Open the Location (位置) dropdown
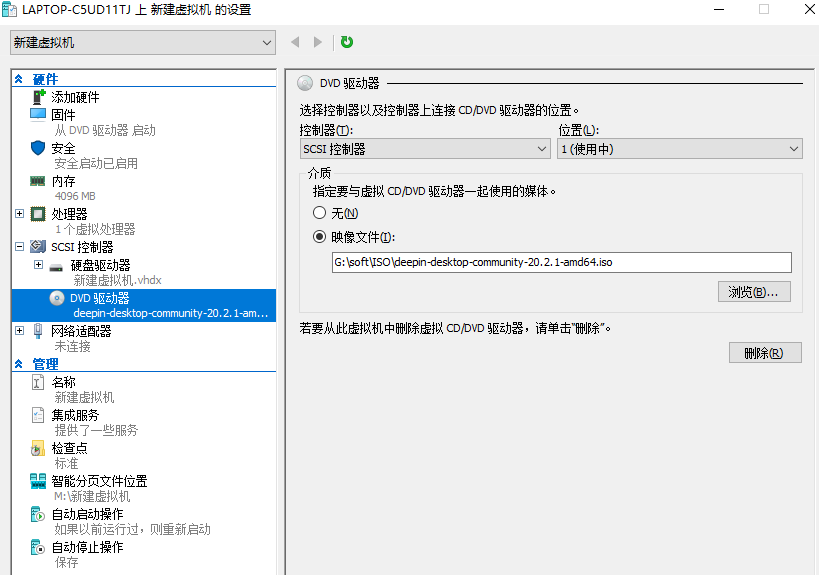This screenshot has width=819, height=575. click(x=680, y=149)
